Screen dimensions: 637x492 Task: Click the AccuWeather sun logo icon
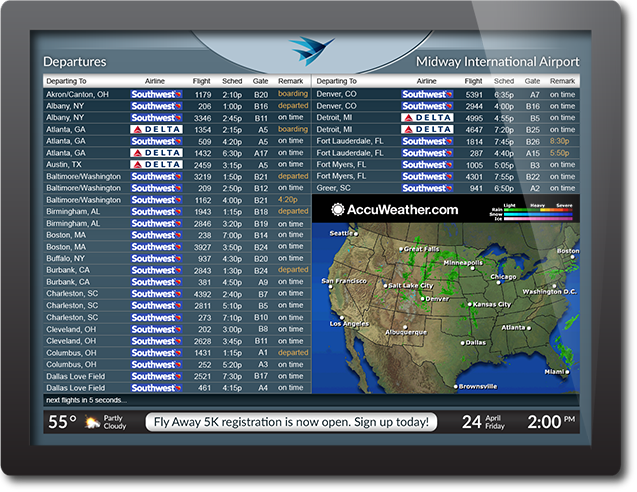click(x=338, y=210)
